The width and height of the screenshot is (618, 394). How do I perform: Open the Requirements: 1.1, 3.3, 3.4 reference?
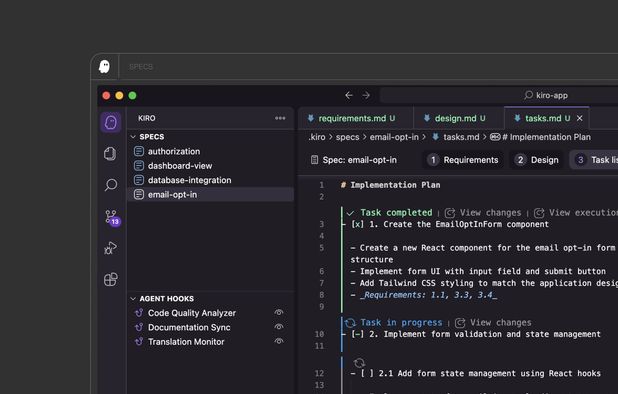(428, 295)
